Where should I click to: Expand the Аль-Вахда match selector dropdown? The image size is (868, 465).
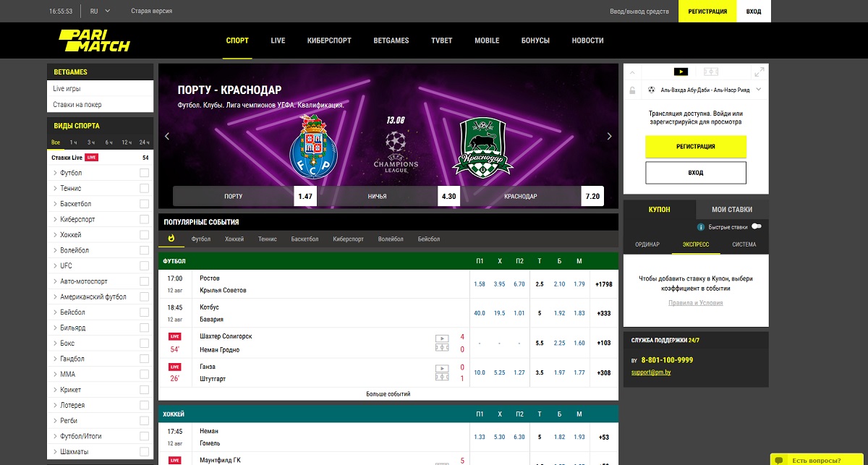click(758, 90)
